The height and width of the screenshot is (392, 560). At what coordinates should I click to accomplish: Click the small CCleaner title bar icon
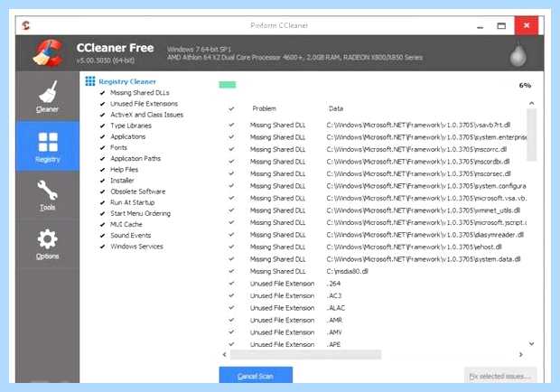pyautogui.click(x=25, y=25)
